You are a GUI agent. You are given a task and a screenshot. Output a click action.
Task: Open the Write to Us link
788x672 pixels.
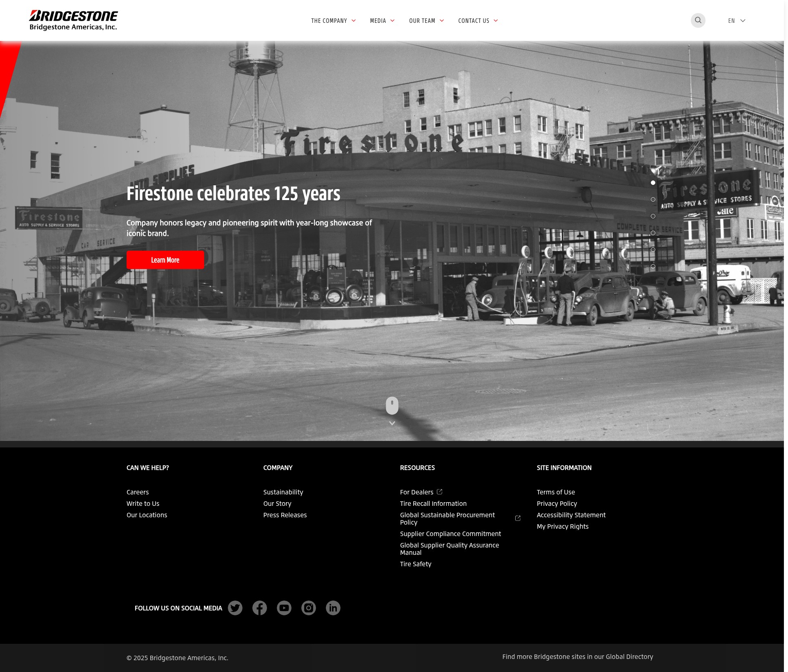click(x=143, y=503)
